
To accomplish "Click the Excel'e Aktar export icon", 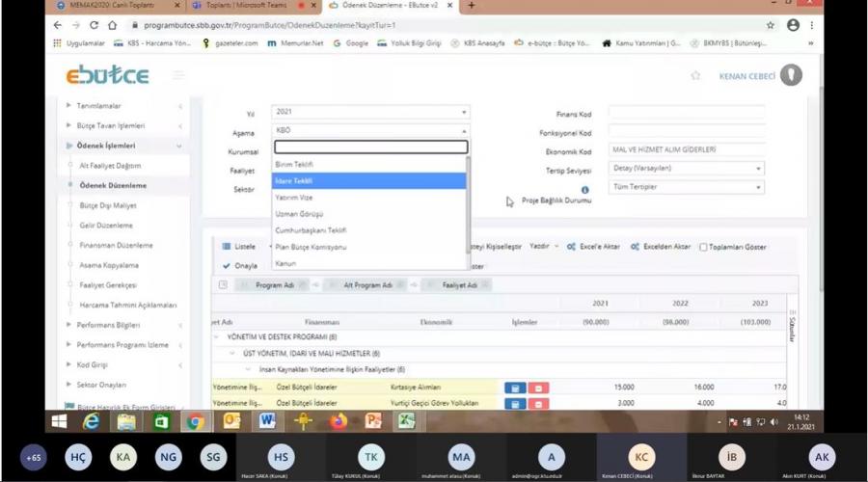I will (572, 247).
